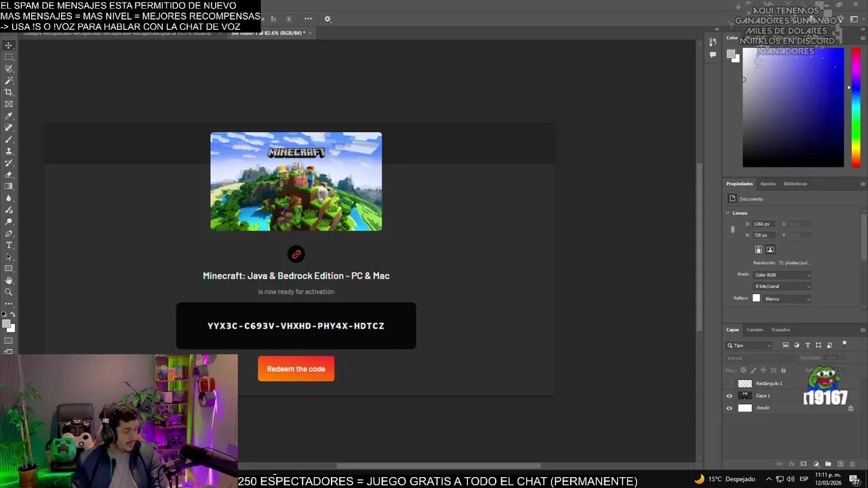Image resolution: width=868 pixels, height=488 pixels.
Task: Click the color picker field
Action: point(793,107)
